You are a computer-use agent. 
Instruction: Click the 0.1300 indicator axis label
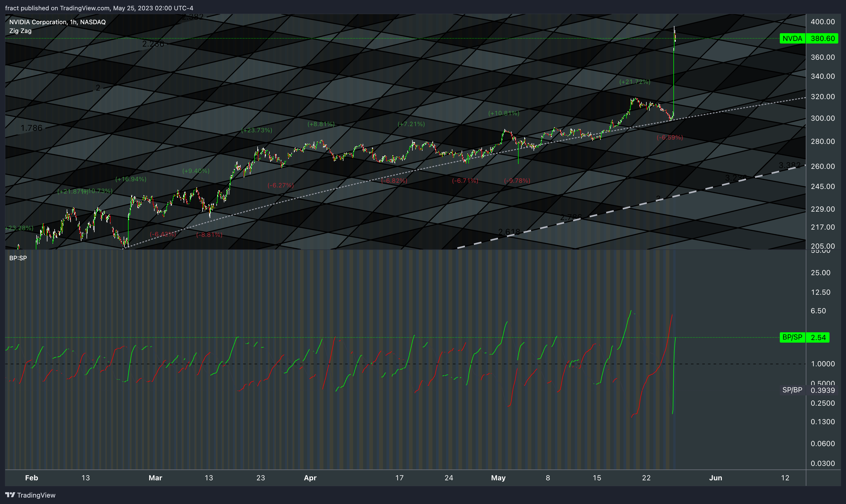[823, 422]
